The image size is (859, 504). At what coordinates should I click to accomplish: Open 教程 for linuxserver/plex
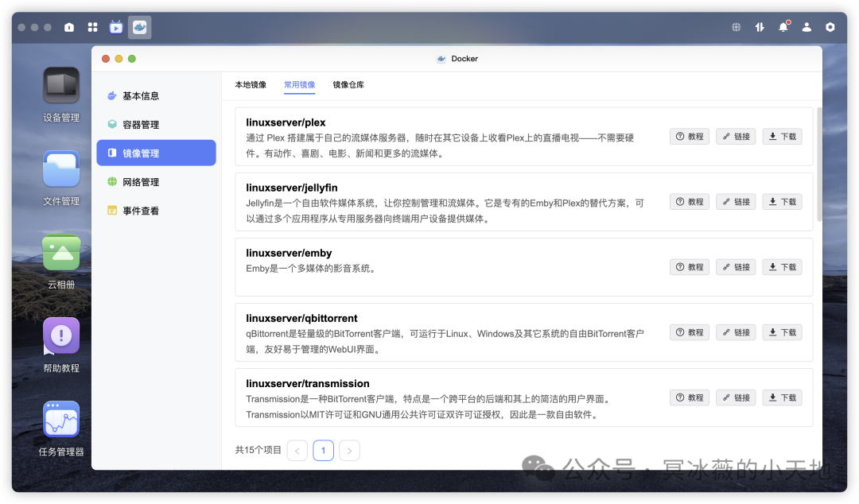(x=690, y=137)
